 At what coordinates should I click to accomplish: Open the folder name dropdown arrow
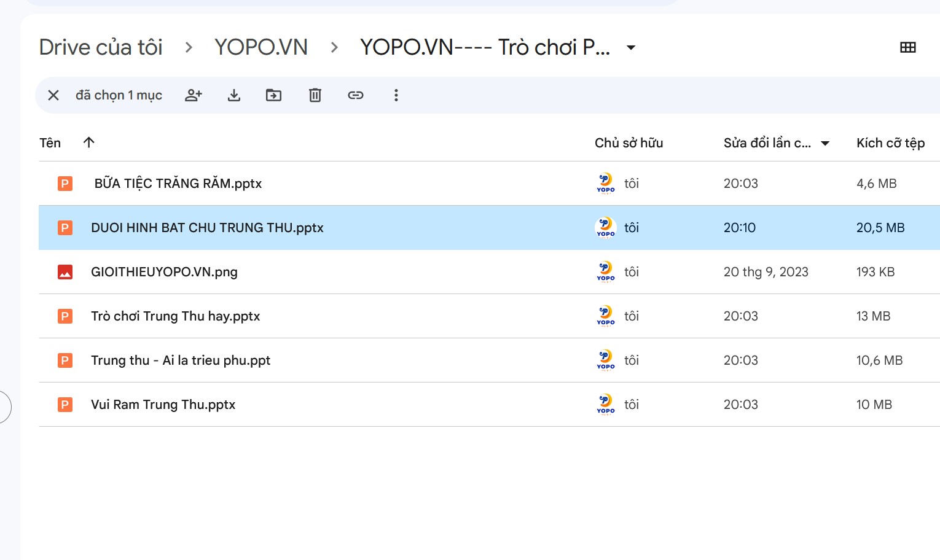coord(631,47)
